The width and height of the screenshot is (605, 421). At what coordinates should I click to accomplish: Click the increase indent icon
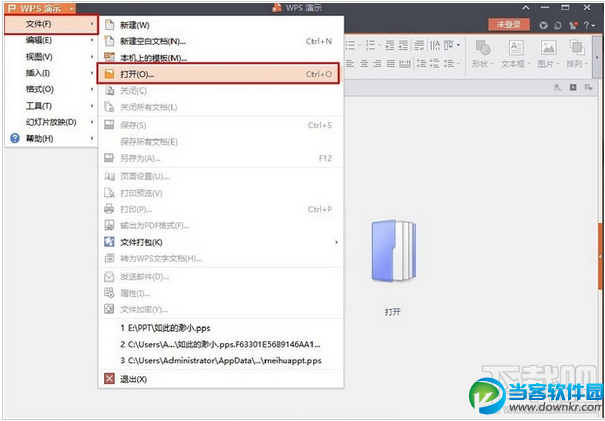403,45
